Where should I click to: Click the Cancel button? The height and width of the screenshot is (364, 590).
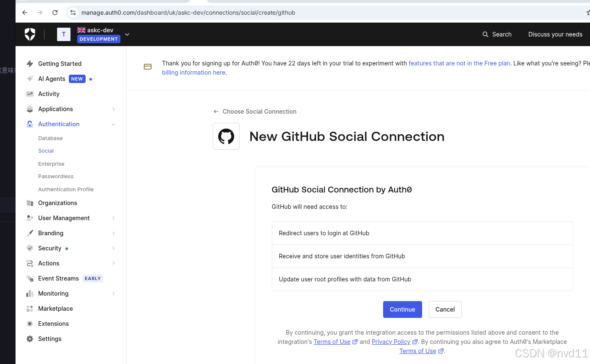click(x=445, y=309)
